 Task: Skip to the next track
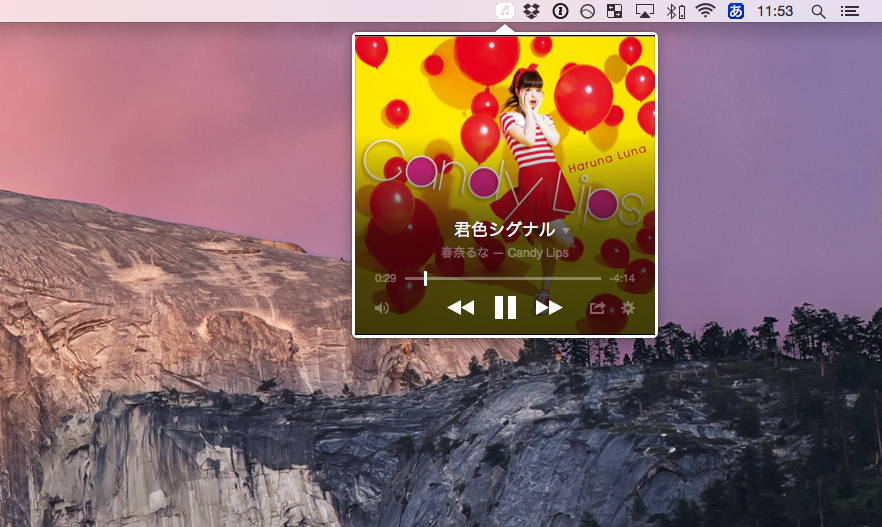click(x=549, y=308)
